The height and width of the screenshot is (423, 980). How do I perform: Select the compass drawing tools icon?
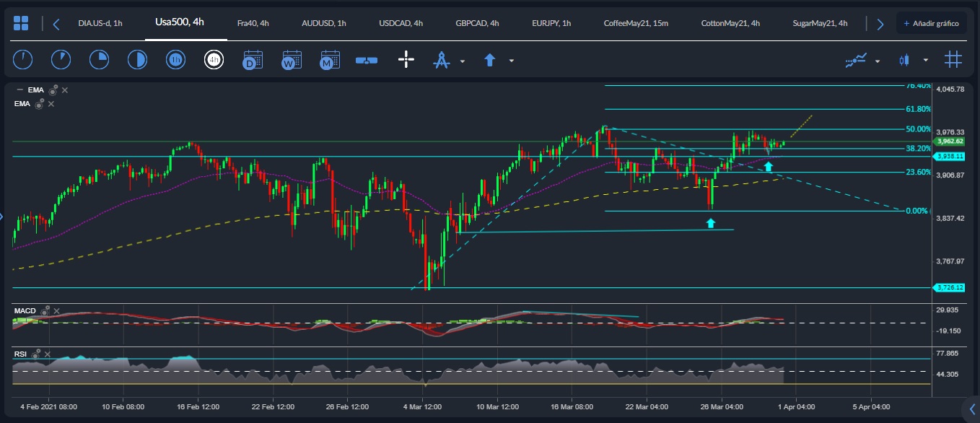pyautogui.click(x=441, y=61)
